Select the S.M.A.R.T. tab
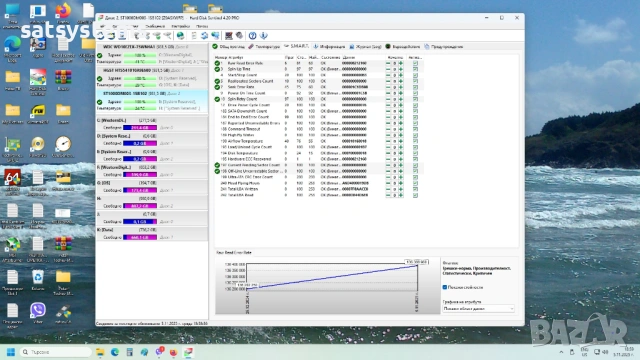The image size is (640, 360). [x=297, y=47]
